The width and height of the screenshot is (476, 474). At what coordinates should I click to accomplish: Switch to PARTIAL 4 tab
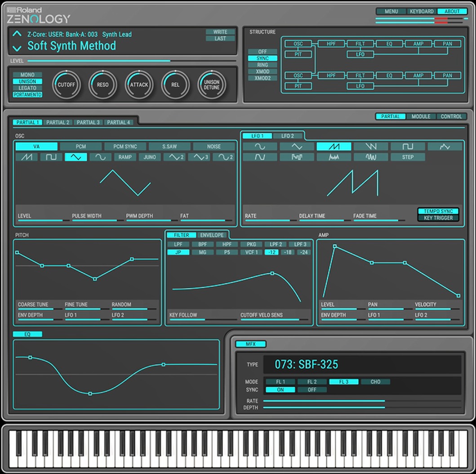click(x=118, y=122)
